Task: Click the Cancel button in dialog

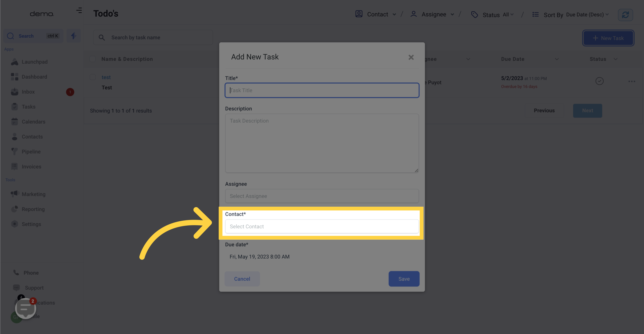Action: pyautogui.click(x=242, y=279)
